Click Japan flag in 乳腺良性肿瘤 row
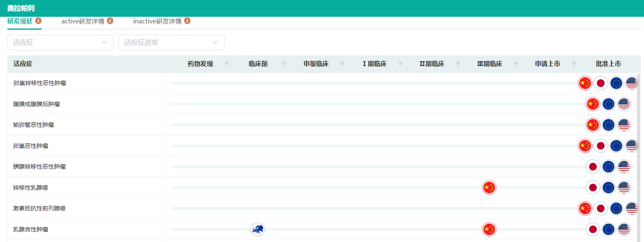Screen dimensions: 644x242 click(593, 230)
